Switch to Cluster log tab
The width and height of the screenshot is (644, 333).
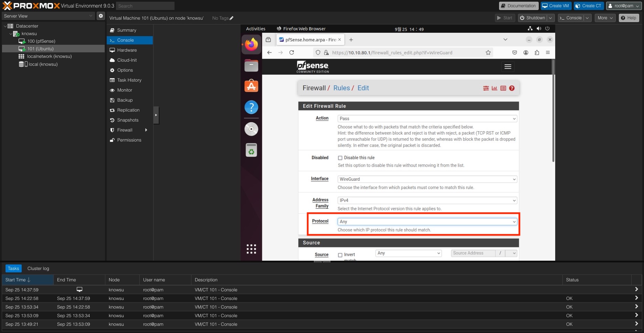[38, 269]
